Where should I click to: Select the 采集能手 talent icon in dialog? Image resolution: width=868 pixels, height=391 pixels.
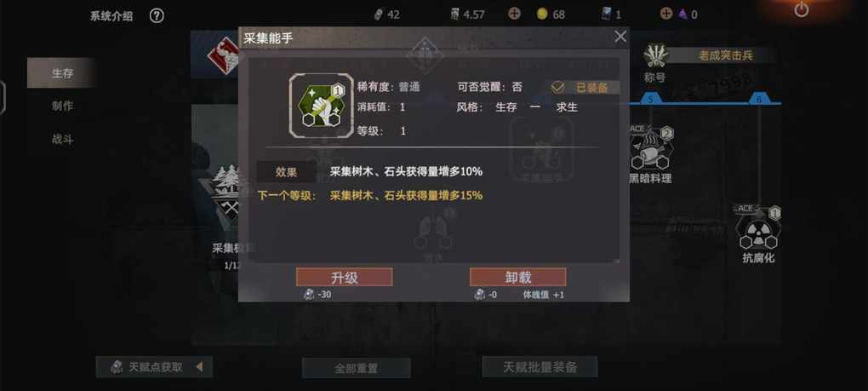321,106
